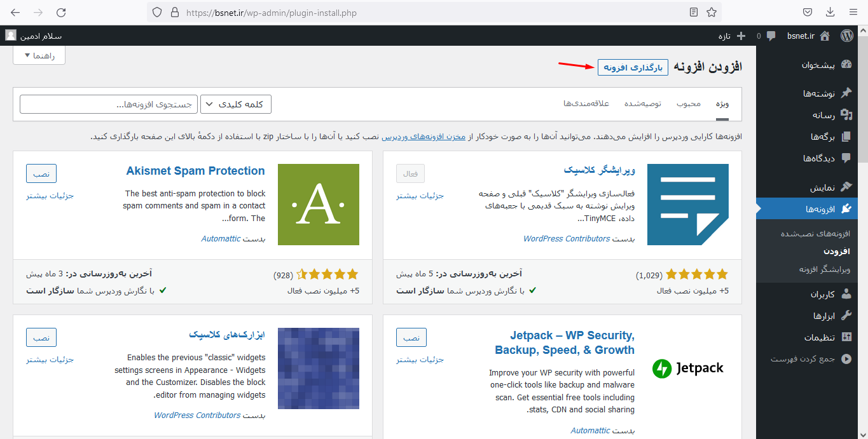Click the Jetpack logo thumbnail

coord(688,368)
